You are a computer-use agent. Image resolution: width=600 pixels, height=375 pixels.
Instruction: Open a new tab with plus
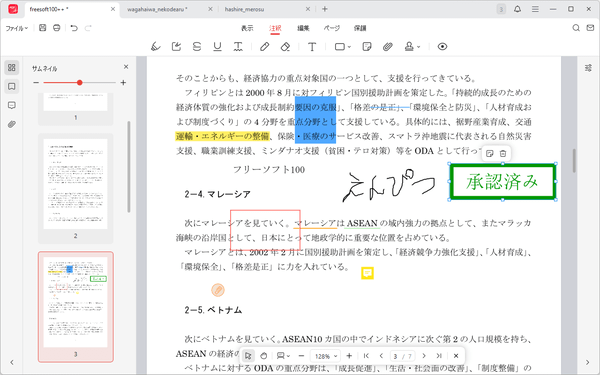(x=324, y=9)
